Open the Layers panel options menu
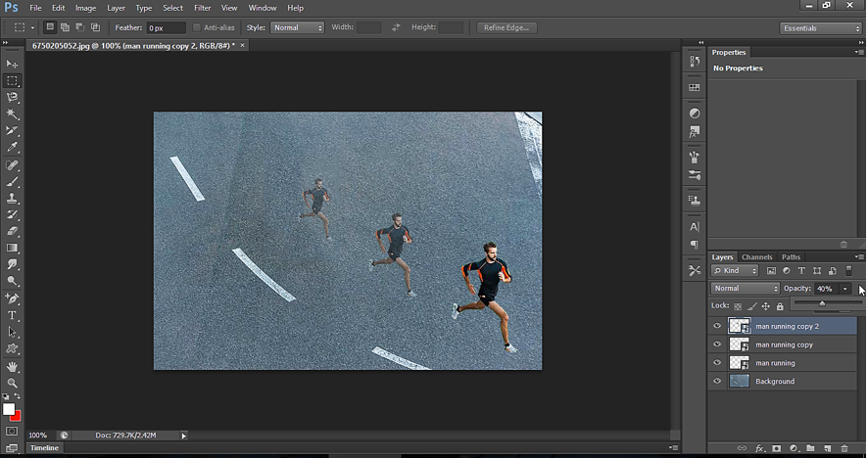 (858, 256)
